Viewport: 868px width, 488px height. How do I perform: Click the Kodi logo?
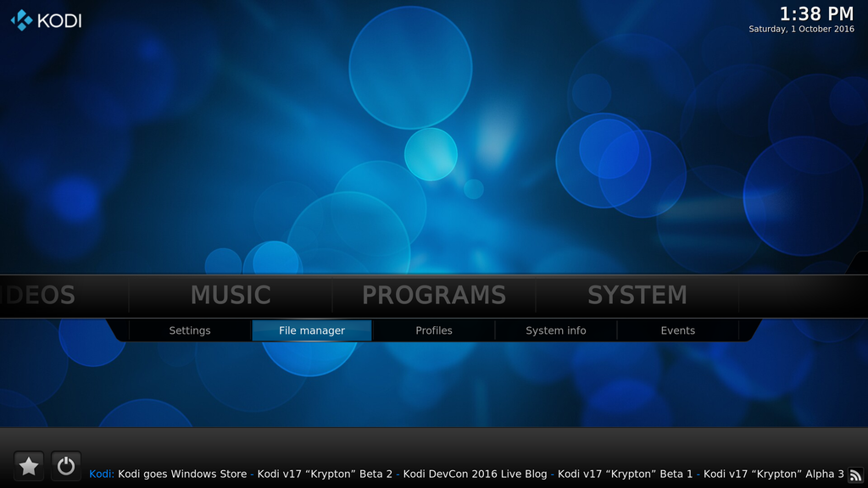tap(46, 20)
